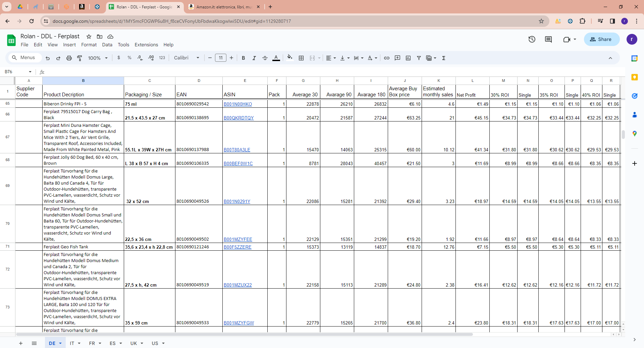The width and height of the screenshot is (644, 348).
Task: Select the Paint format tool
Action: tap(80, 58)
